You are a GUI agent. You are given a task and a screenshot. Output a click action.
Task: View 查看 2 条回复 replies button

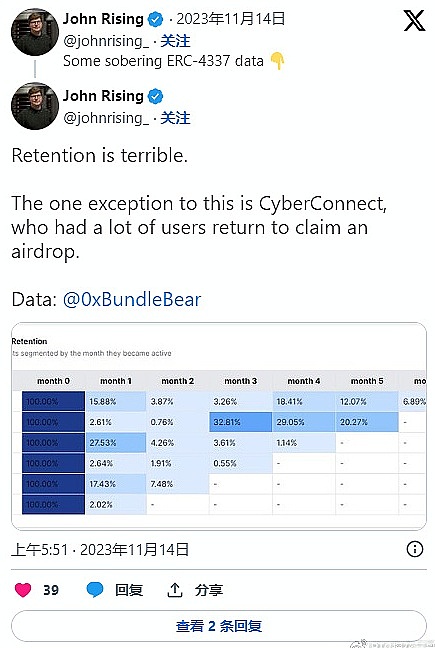click(x=219, y=626)
